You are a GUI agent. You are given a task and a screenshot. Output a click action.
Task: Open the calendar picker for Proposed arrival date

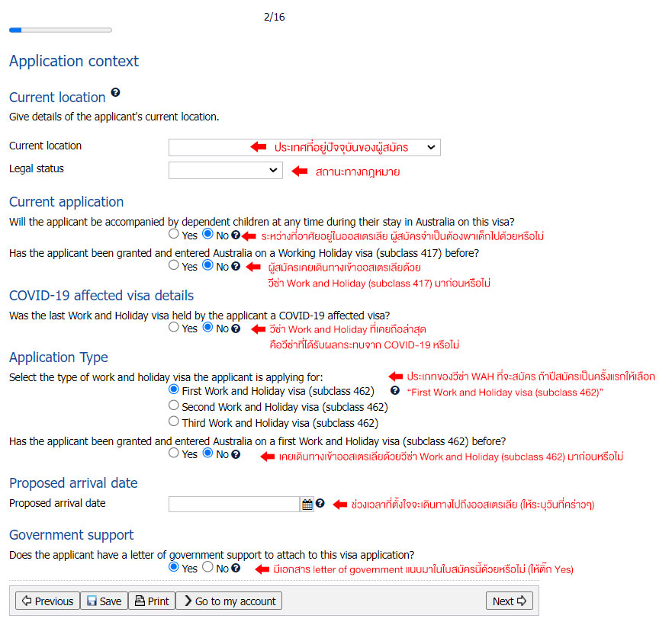click(x=307, y=505)
